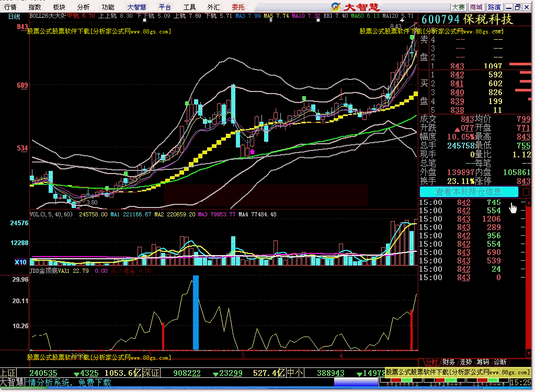Image resolution: width=535 pixels, height=392 pixels.
Task: Click buy 4 price 839
Action: click(457, 101)
